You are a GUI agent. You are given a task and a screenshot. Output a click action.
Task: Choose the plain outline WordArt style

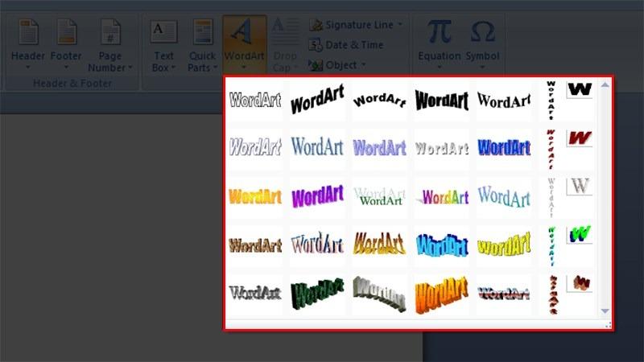point(255,100)
